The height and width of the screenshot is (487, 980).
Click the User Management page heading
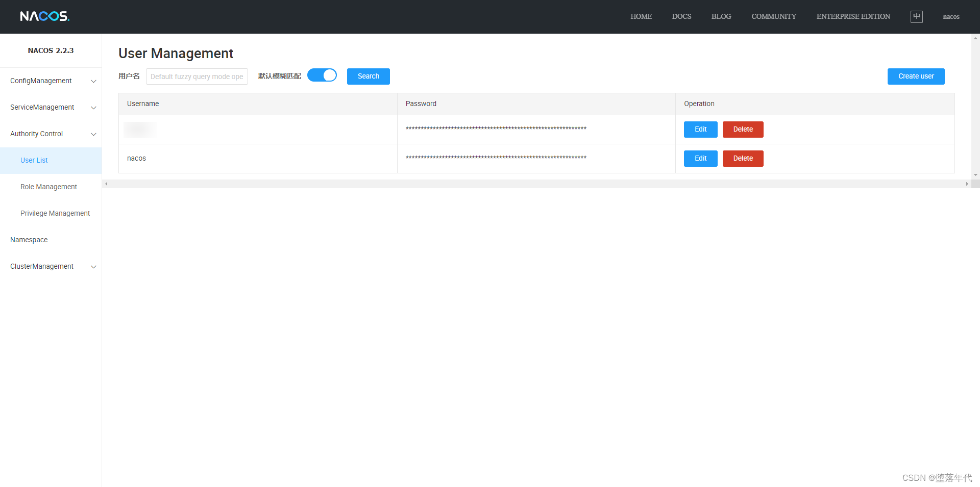tap(176, 54)
